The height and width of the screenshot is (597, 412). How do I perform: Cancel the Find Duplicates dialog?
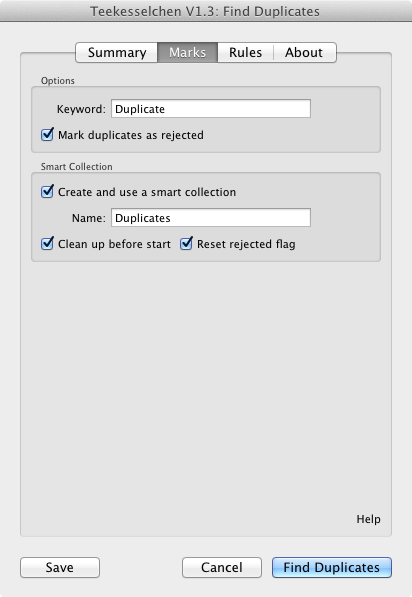(222, 567)
